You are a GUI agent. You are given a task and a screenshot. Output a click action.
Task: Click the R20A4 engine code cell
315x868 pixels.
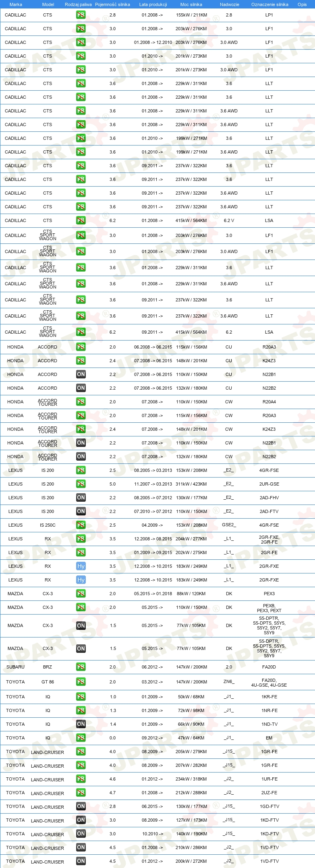pos(269,402)
